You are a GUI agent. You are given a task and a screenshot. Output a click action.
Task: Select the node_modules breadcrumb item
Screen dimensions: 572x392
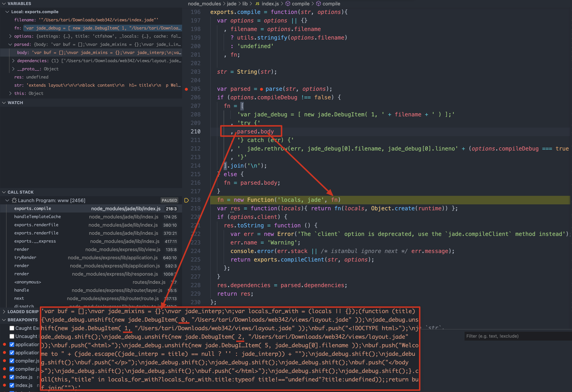pos(204,4)
